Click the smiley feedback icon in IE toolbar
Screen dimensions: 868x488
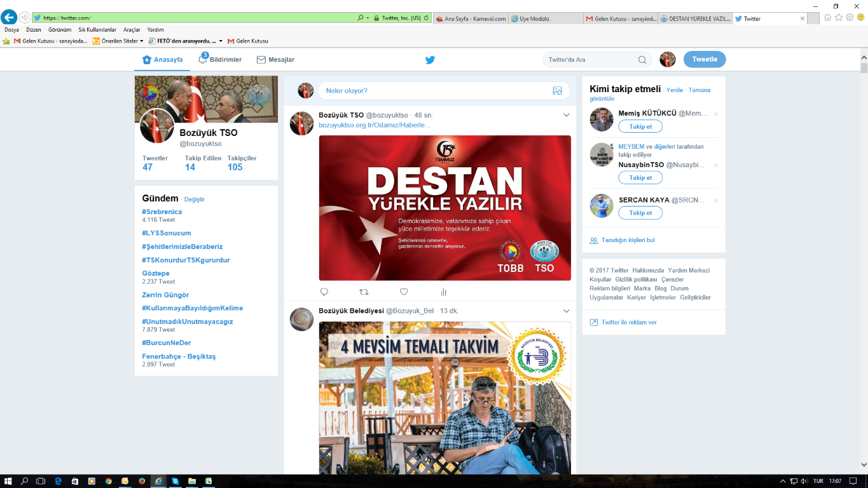click(x=860, y=18)
